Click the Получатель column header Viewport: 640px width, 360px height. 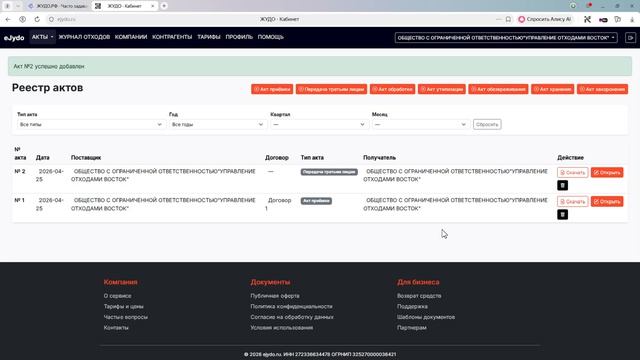(379, 158)
